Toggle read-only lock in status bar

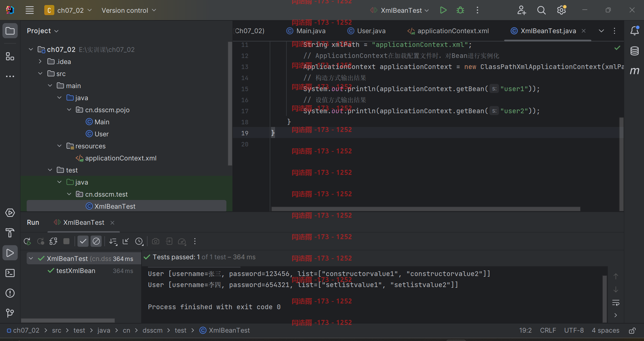(x=632, y=331)
